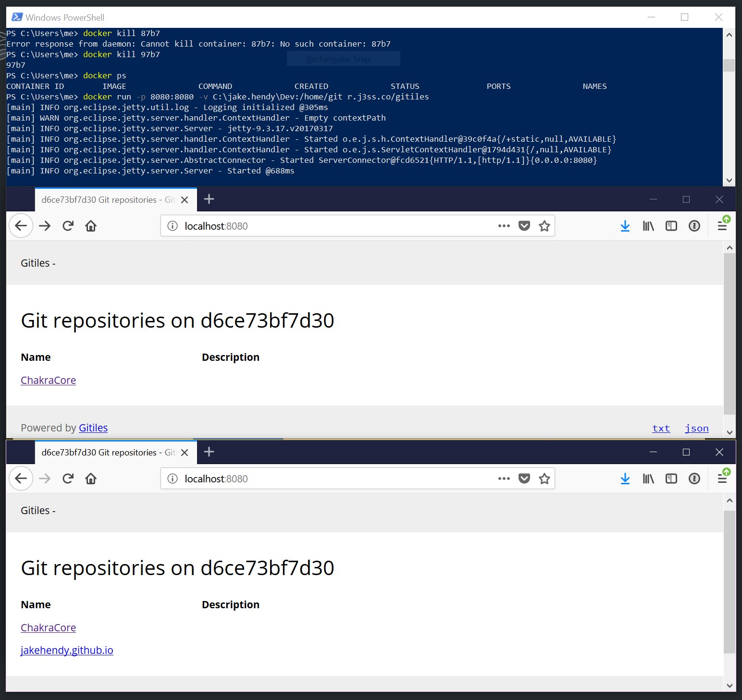
Task: Open ChakraCore link in lower Firefox window
Action: (x=48, y=627)
